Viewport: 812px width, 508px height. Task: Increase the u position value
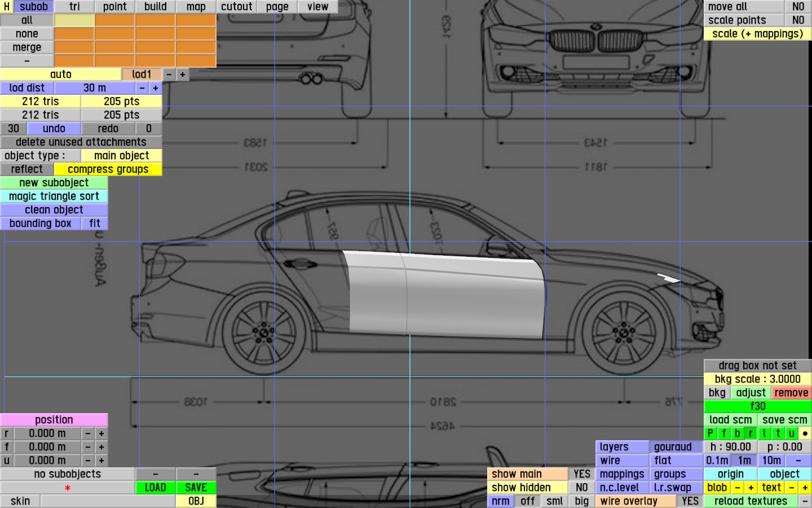pyautogui.click(x=101, y=461)
